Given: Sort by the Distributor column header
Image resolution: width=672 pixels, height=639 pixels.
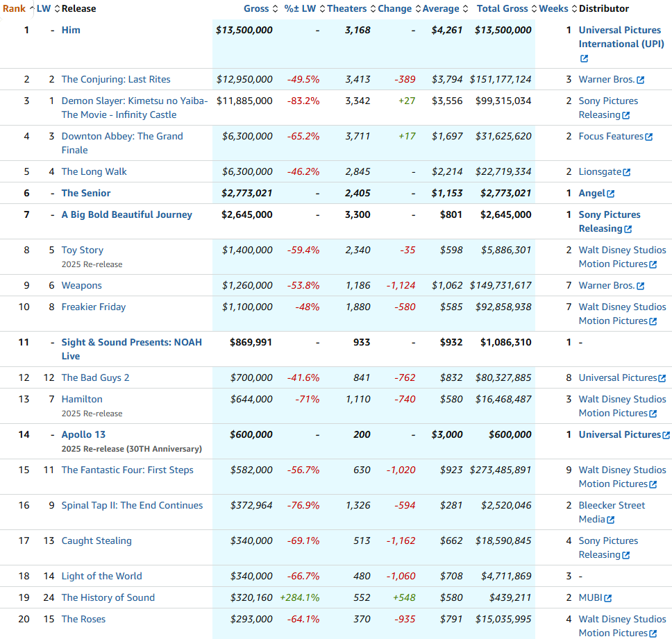Looking at the screenshot, I should 604,8.
